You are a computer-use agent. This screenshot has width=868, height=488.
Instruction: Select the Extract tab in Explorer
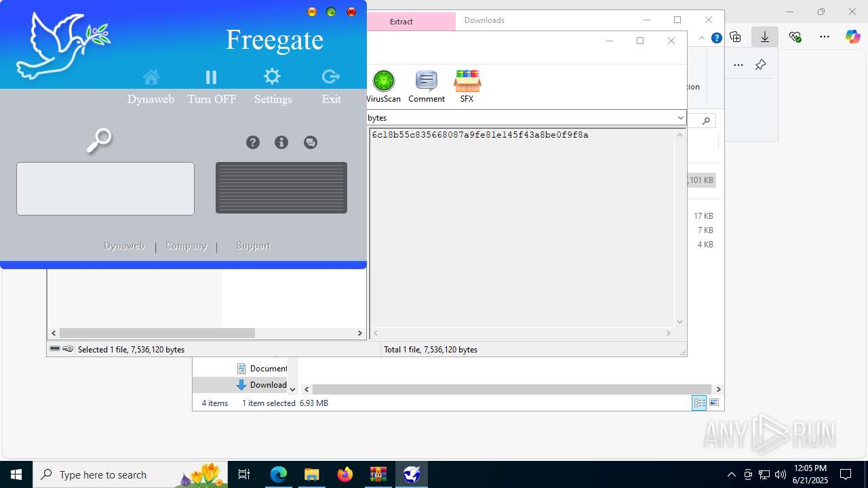401,22
